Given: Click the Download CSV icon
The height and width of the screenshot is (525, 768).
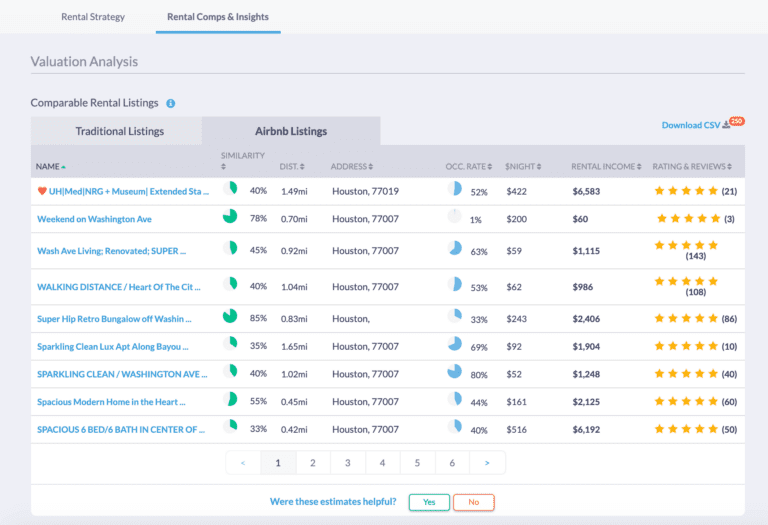Looking at the screenshot, I should [x=727, y=125].
